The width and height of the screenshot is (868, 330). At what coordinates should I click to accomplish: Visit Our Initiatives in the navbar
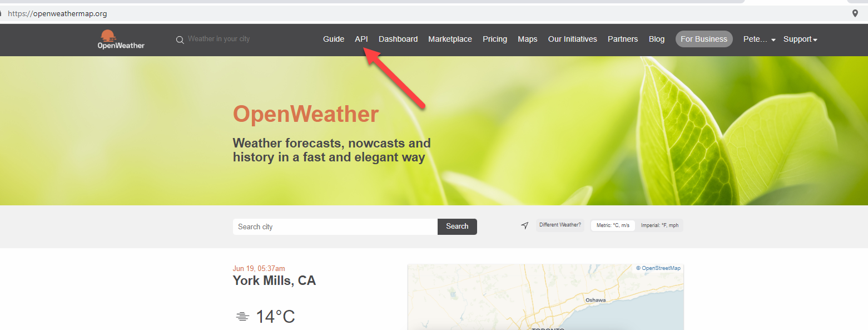coord(572,39)
